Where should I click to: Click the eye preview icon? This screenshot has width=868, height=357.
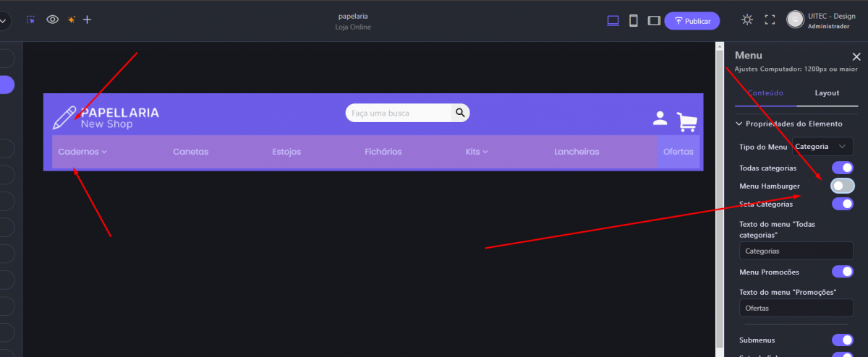(x=52, y=20)
